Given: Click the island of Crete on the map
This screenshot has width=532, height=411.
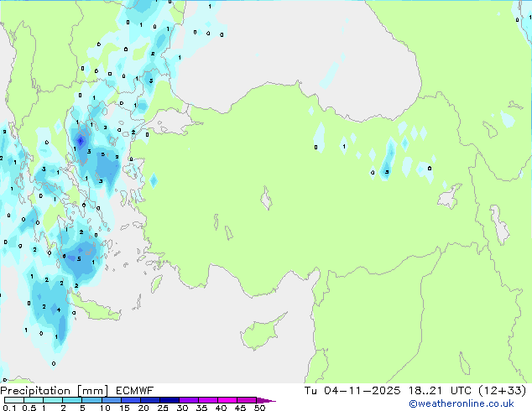Looking at the screenshot, I should pos(96,309).
